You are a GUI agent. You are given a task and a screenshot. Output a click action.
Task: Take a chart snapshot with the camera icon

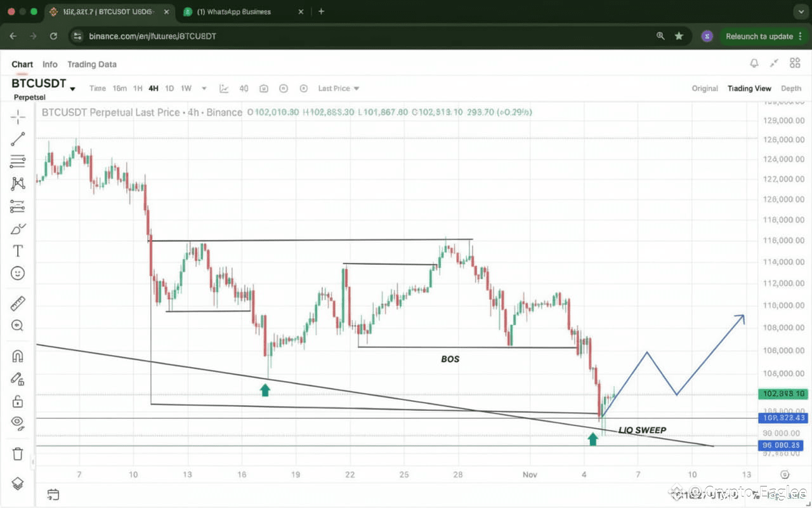click(x=264, y=89)
